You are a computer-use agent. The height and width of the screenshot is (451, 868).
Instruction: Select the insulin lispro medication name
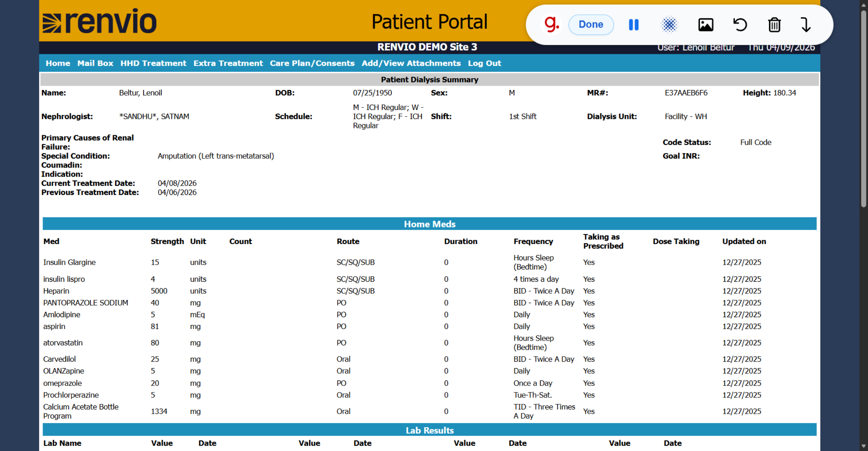(64, 279)
